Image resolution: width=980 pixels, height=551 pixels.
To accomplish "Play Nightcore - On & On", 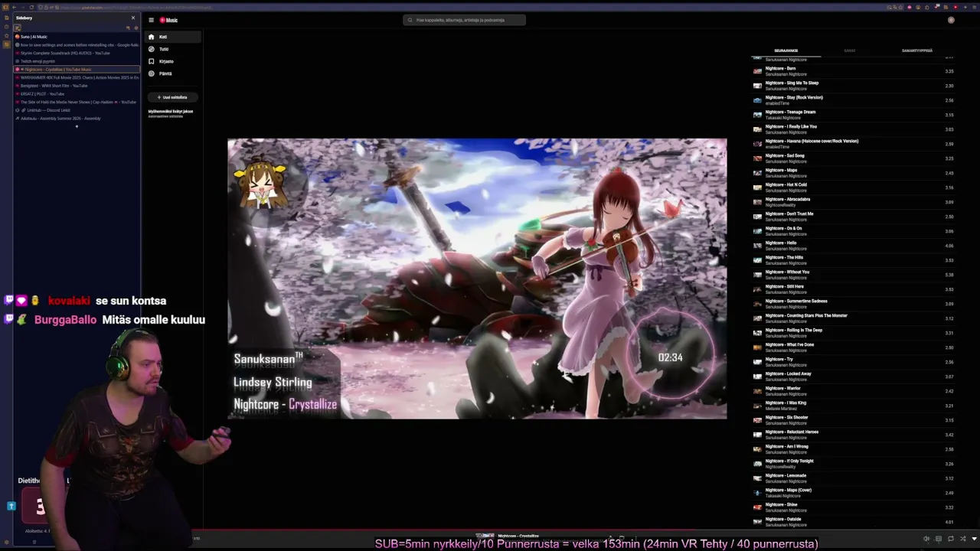I will click(853, 231).
